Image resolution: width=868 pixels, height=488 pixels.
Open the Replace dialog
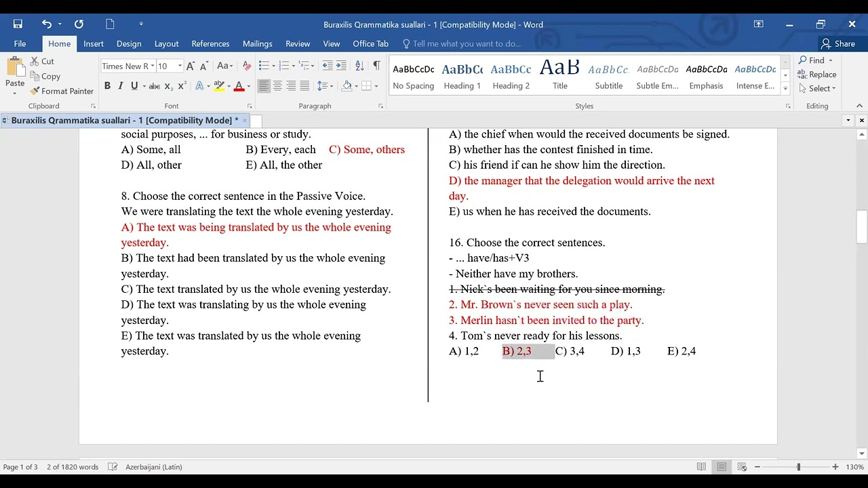point(817,75)
